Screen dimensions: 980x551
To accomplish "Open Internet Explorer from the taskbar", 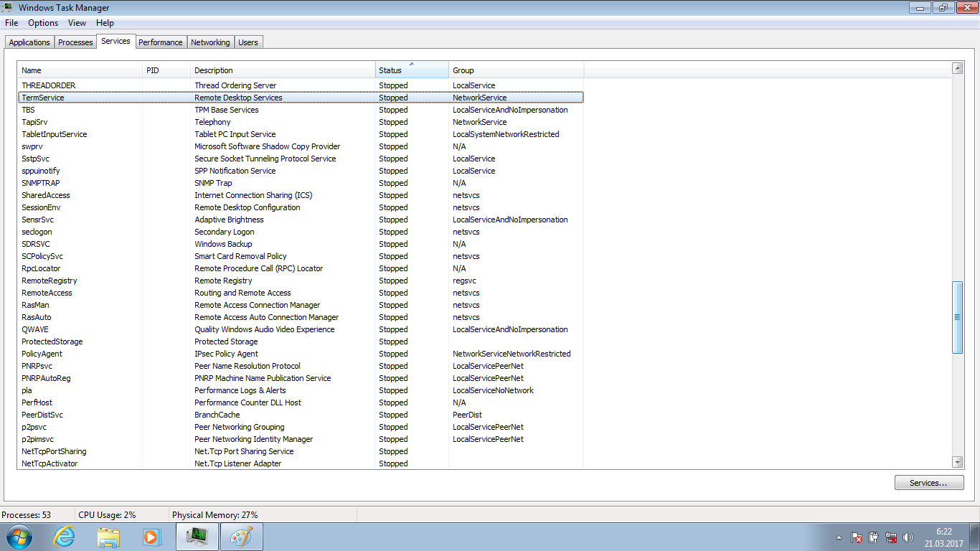I will 64,536.
